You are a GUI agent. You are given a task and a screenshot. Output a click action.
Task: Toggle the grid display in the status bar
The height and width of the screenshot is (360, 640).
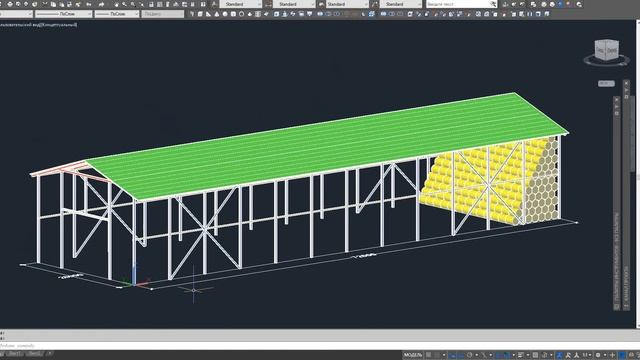pyautogui.click(x=428, y=355)
